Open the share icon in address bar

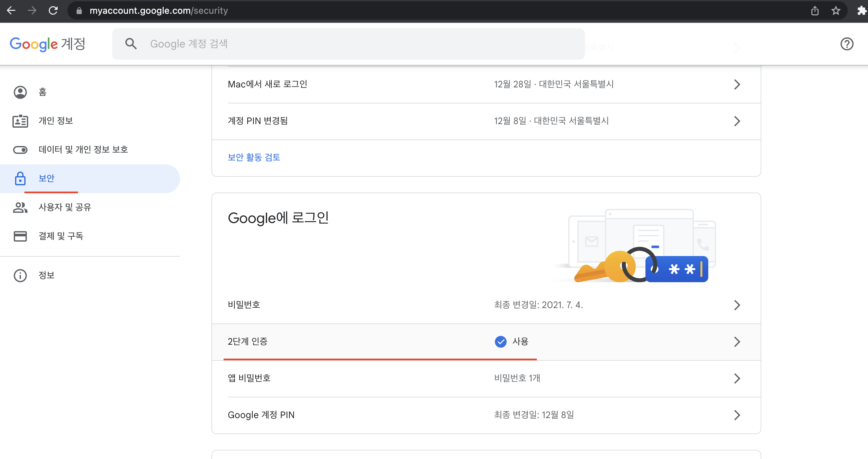(814, 11)
